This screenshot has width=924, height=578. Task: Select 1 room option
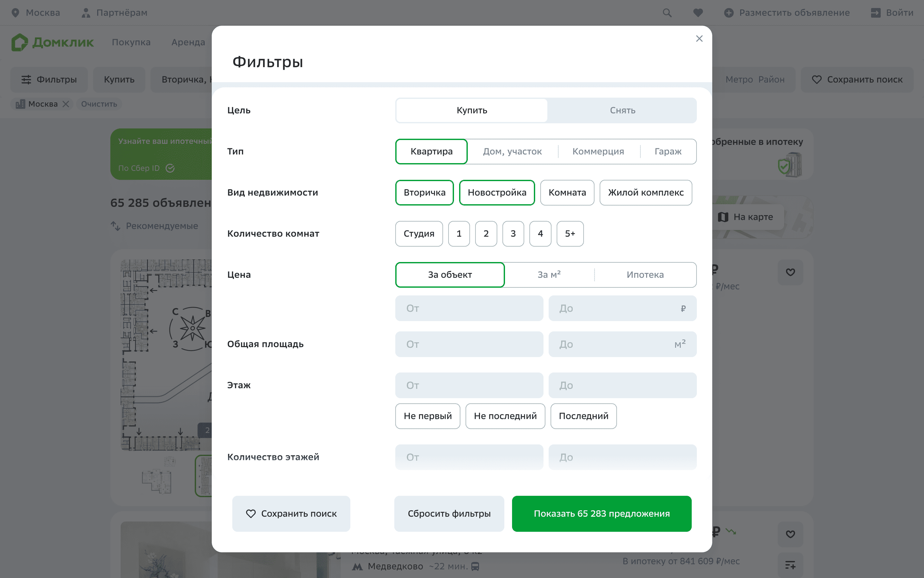[x=459, y=233]
